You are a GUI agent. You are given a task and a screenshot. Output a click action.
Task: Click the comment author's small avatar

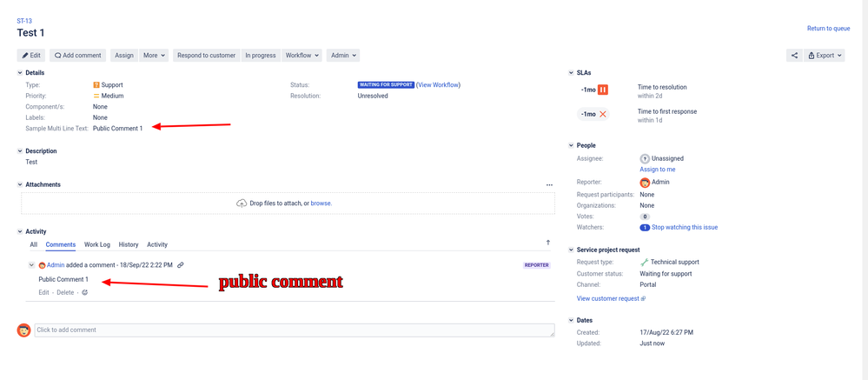[42, 265]
